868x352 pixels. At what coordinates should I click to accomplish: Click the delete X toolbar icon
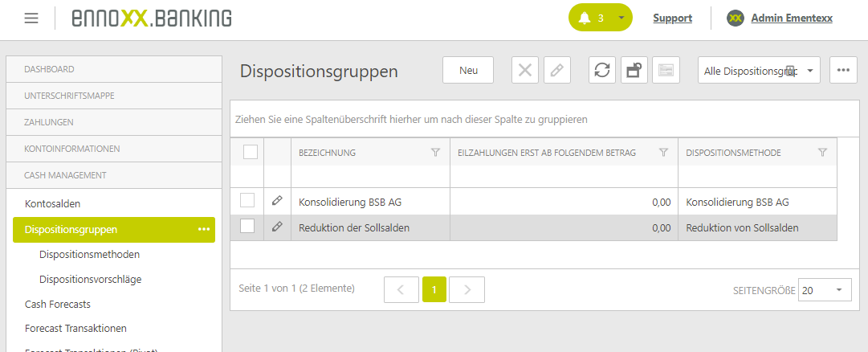pyautogui.click(x=525, y=70)
